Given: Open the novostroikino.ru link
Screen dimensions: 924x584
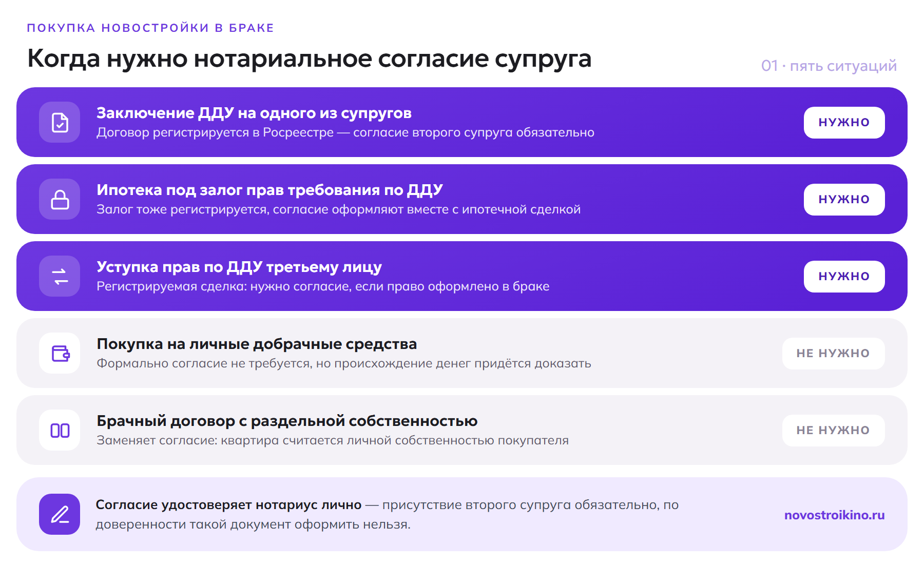Looking at the screenshot, I should pos(834,515).
